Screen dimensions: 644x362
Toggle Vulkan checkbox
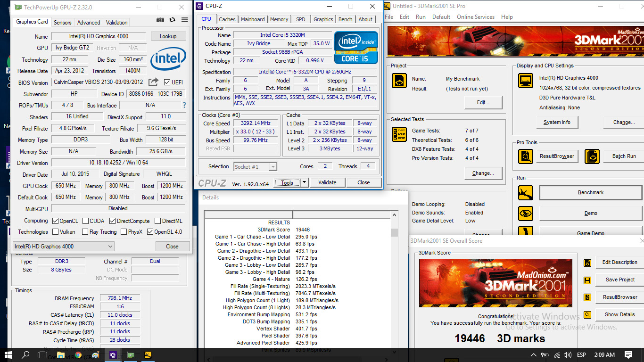pos(55,231)
